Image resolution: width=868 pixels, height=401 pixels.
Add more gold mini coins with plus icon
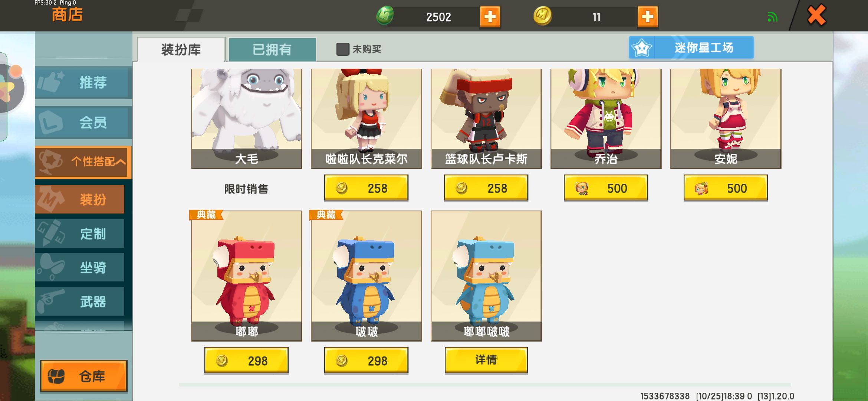(x=648, y=17)
